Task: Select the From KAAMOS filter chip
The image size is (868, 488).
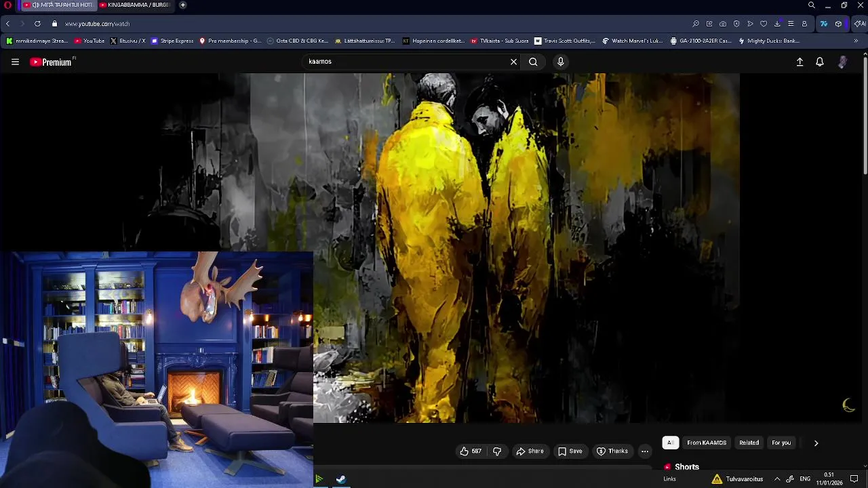Action: tap(707, 443)
